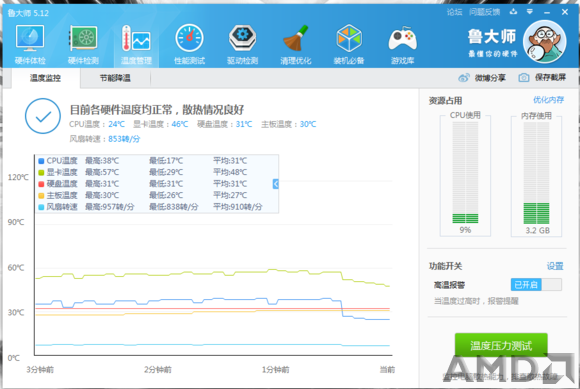Screen dimensions: 580x389
Task: Click the CPU温度 blue legend swatch
Action: click(x=41, y=161)
